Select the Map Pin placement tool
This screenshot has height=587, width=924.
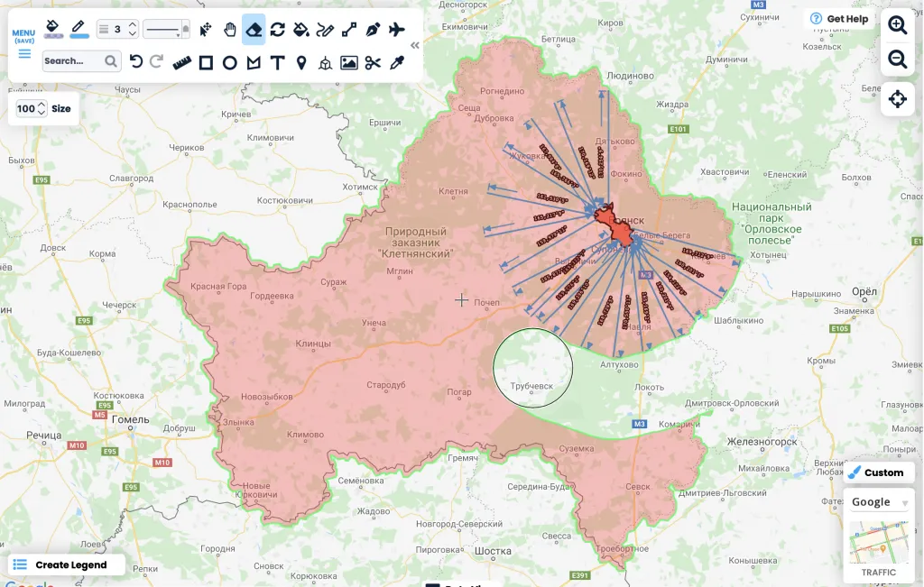(301, 61)
